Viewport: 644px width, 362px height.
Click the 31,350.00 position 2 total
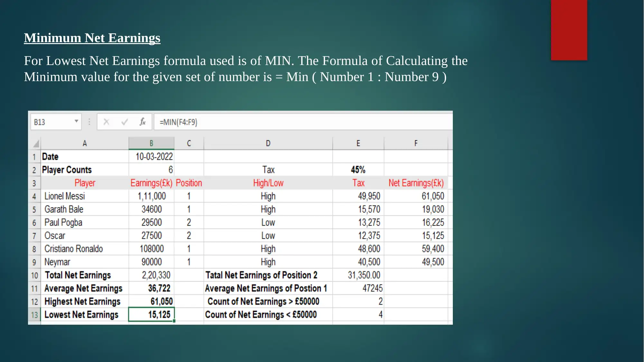358,275
